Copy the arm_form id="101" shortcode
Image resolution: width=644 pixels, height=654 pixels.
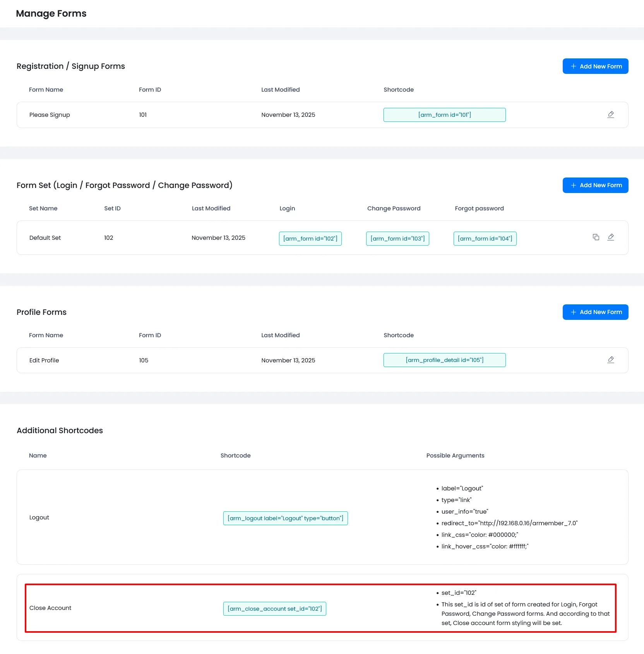pyautogui.click(x=444, y=115)
